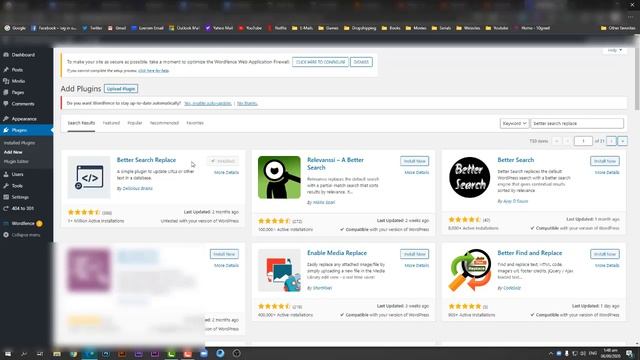Install the Relevanssi plugin
The height and width of the screenshot is (360, 640).
coord(414,161)
